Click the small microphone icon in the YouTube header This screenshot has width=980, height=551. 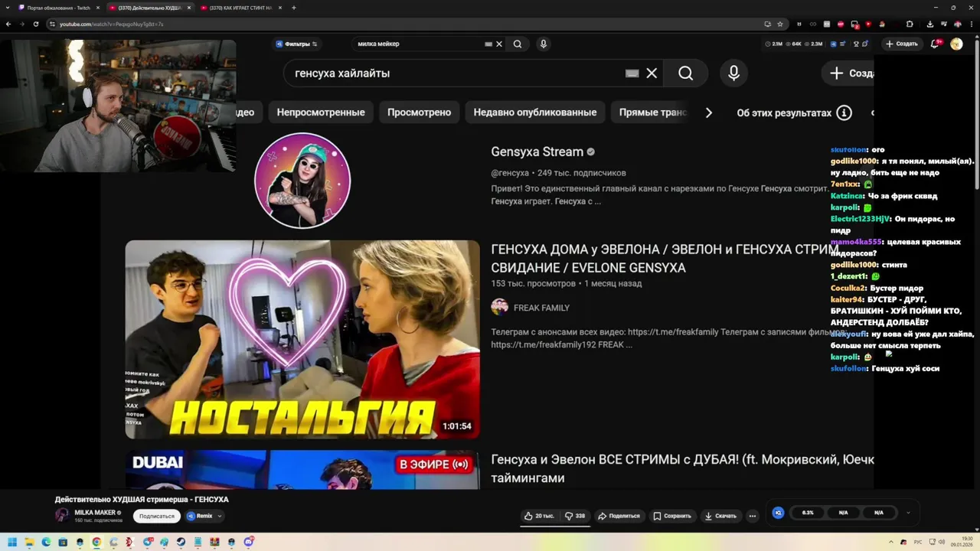[x=544, y=44]
